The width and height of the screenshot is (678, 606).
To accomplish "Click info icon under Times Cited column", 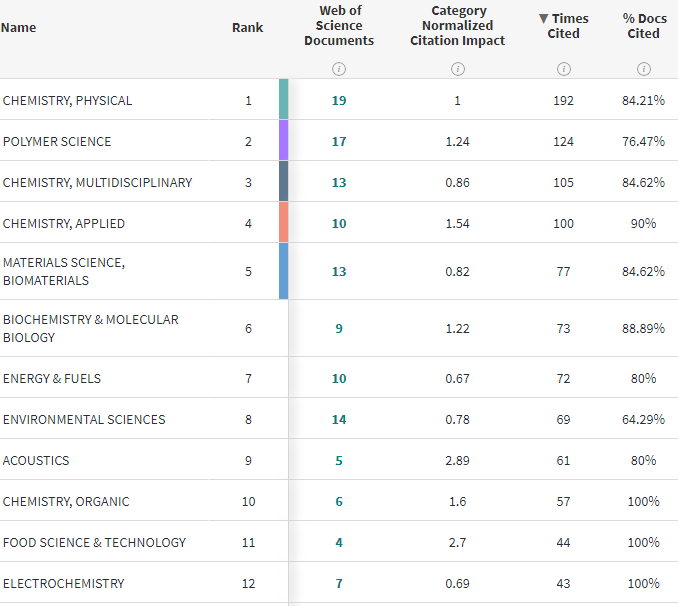I will tap(564, 69).
